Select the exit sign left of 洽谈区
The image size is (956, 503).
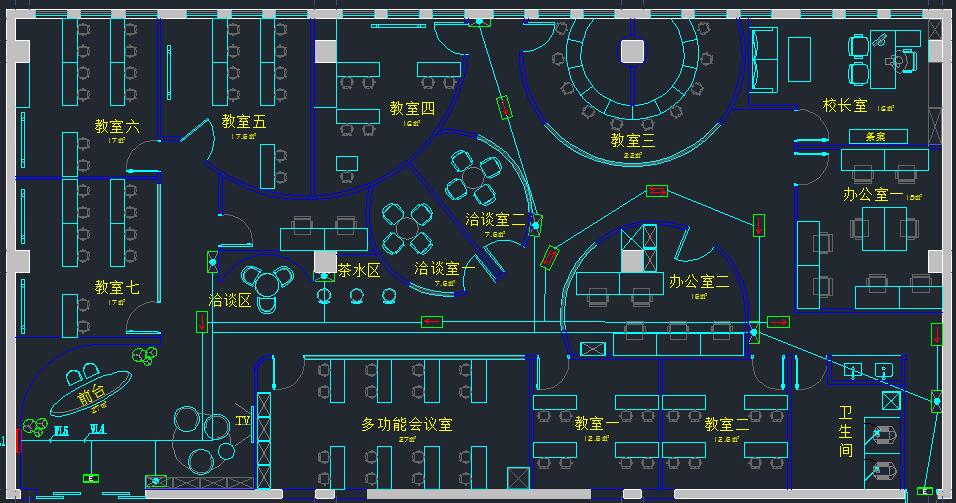click(202, 321)
